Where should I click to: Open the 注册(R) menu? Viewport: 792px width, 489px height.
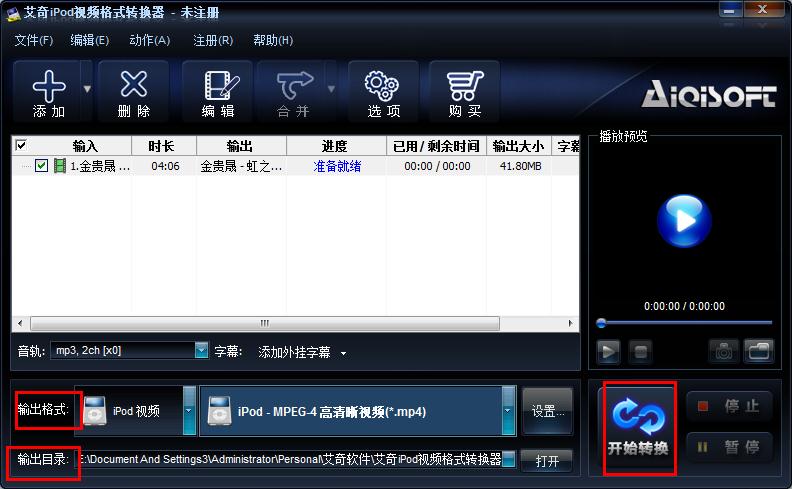pos(213,40)
